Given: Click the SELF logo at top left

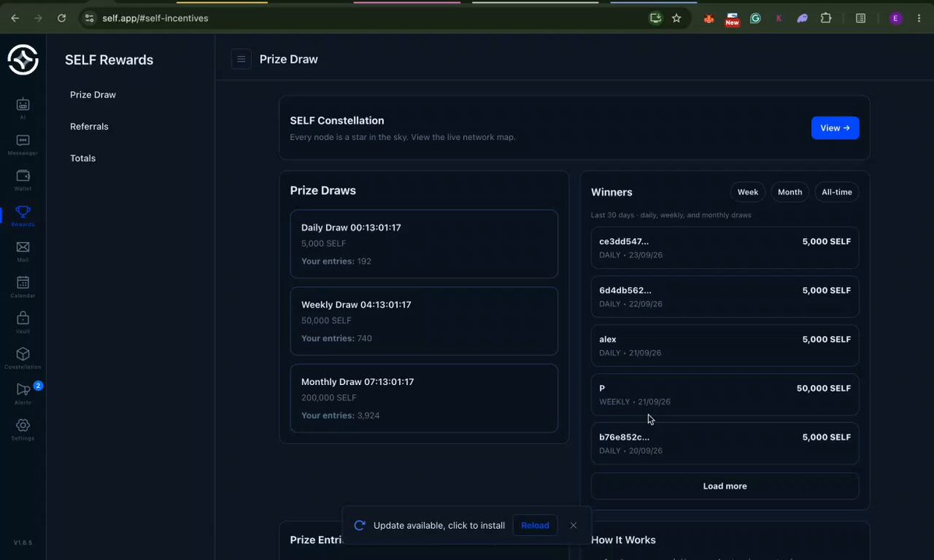Looking at the screenshot, I should (x=23, y=60).
